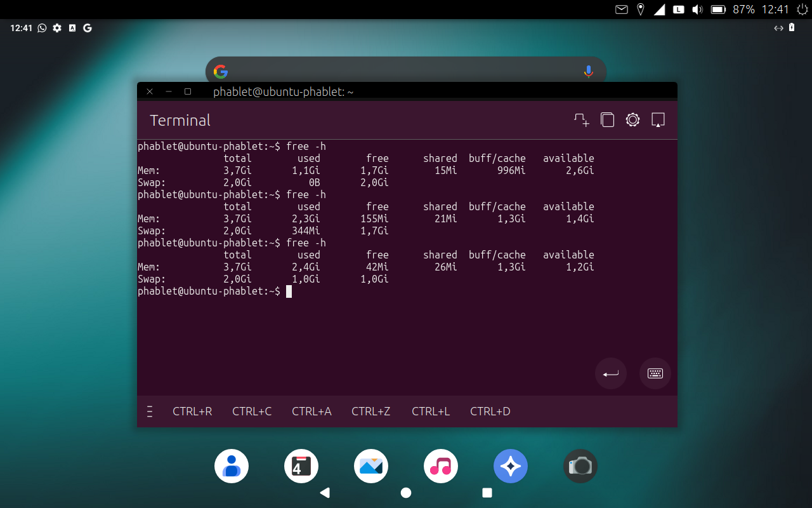Open the Contacts app in dock
Screen dimensions: 812x508
click(x=232, y=466)
